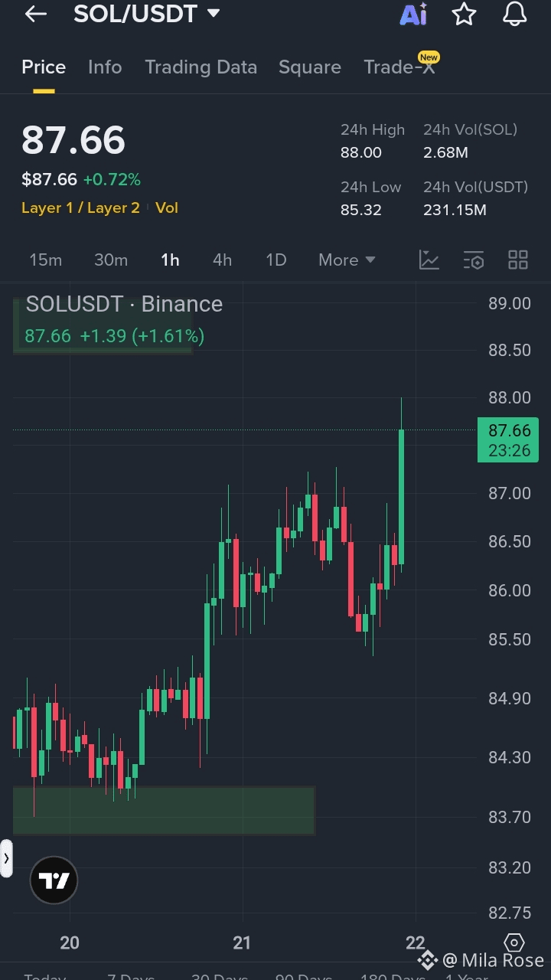Expand the side panel chevron handle

6,858
